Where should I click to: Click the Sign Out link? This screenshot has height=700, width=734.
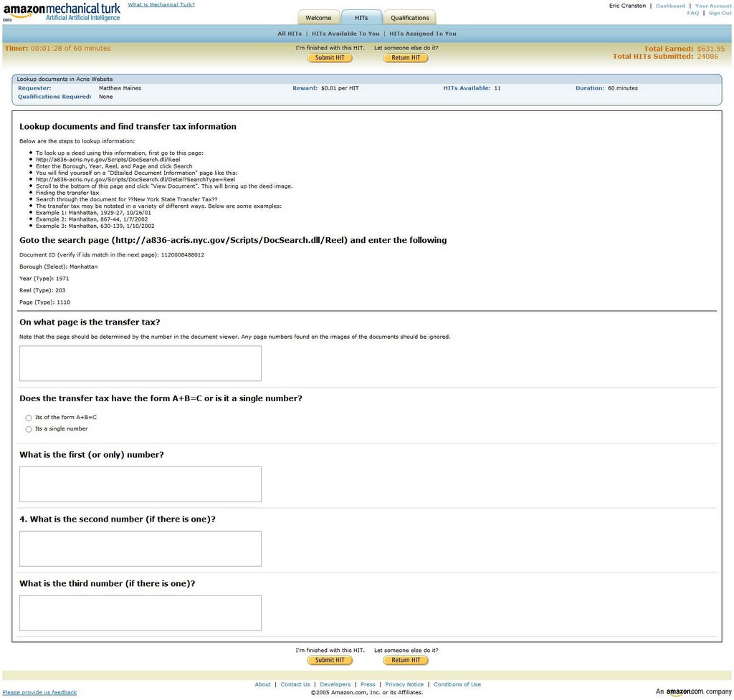(x=720, y=13)
